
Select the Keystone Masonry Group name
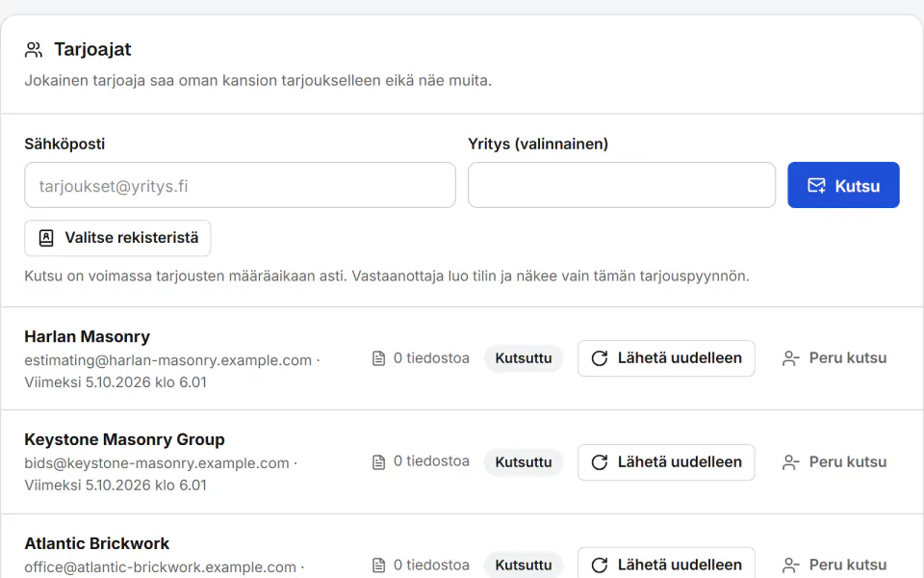coord(124,440)
